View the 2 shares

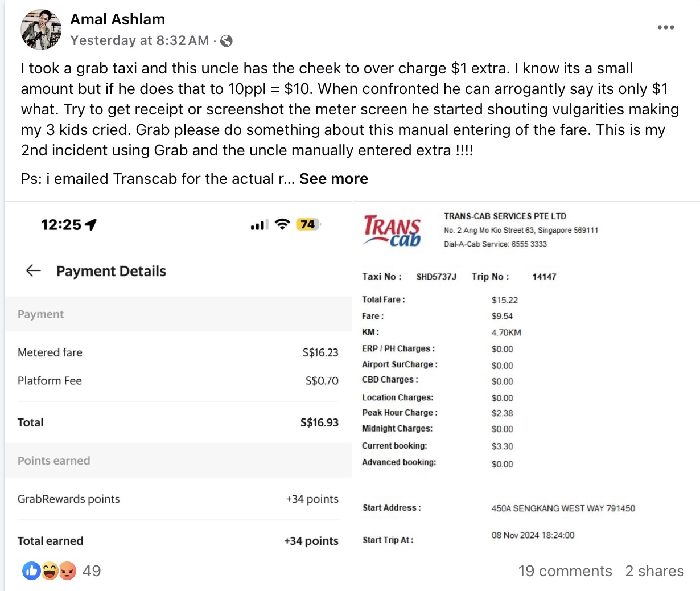point(654,571)
